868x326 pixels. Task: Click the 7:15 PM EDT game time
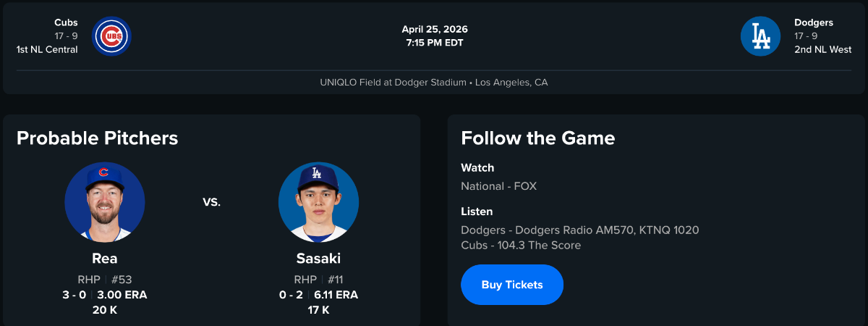tap(435, 42)
